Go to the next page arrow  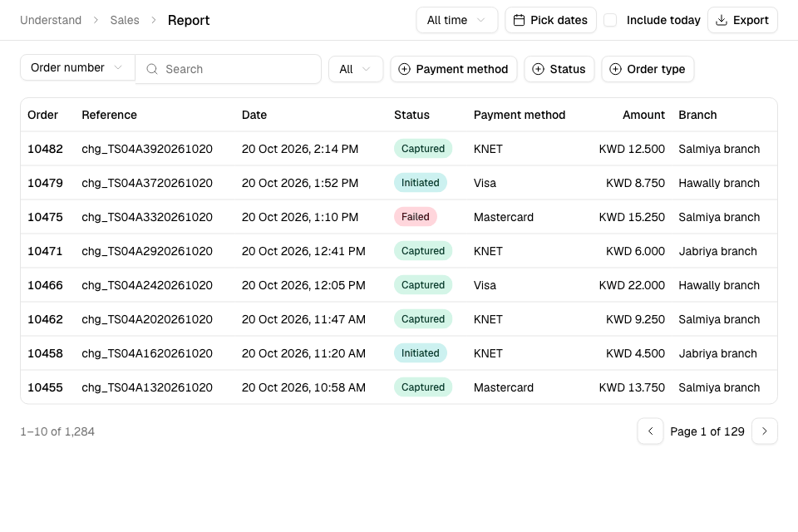coord(765,431)
